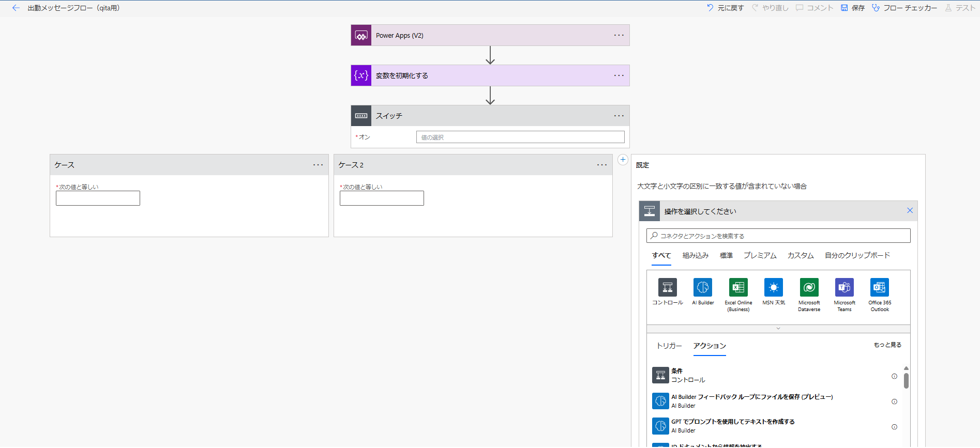
Task: Click ケース 2 次の値と等しい input field
Action: (x=382, y=198)
